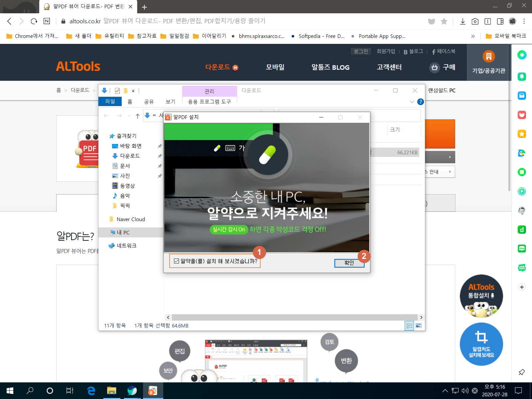Select 내 PC in the navigation pane
The image size is (532, 399).
pos(131,232)
